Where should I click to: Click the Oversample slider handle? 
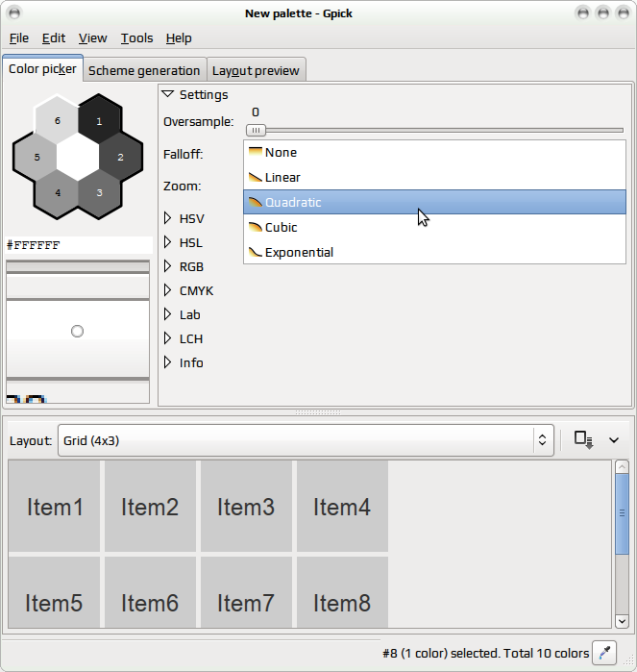[257, 130]
